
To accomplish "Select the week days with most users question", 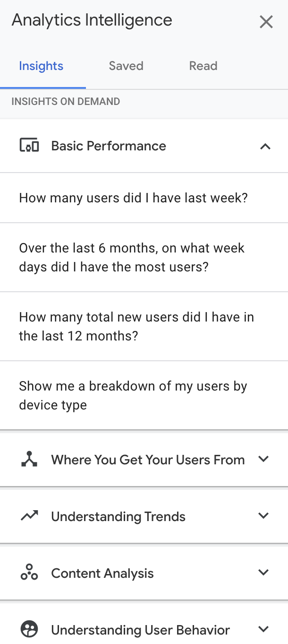I will 132,257.
